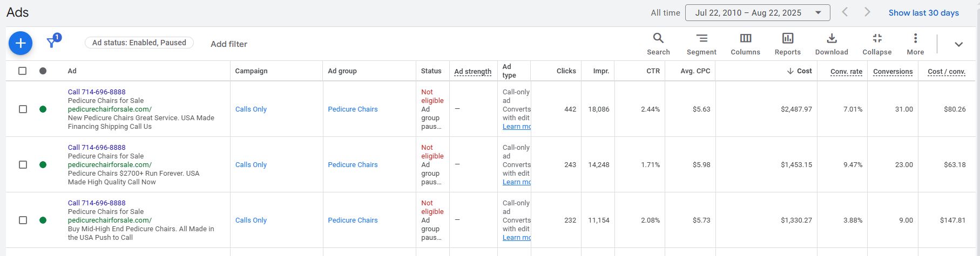Click the All time label

click(665, 13)
